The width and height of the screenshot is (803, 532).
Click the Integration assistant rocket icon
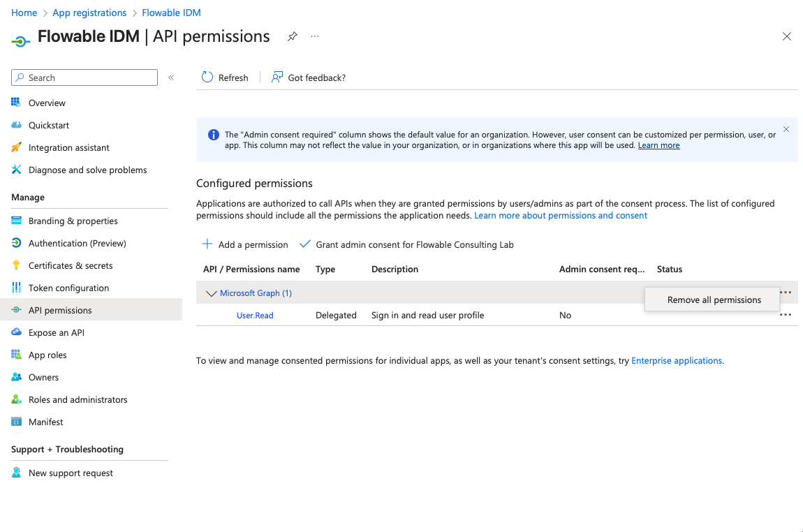16,147
